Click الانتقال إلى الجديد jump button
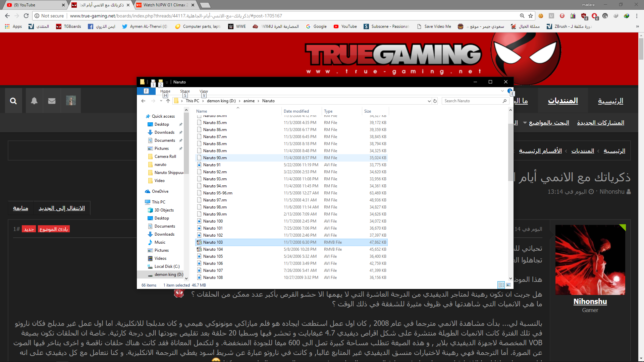This screenshot has height=362, width=644. [62, 208]
